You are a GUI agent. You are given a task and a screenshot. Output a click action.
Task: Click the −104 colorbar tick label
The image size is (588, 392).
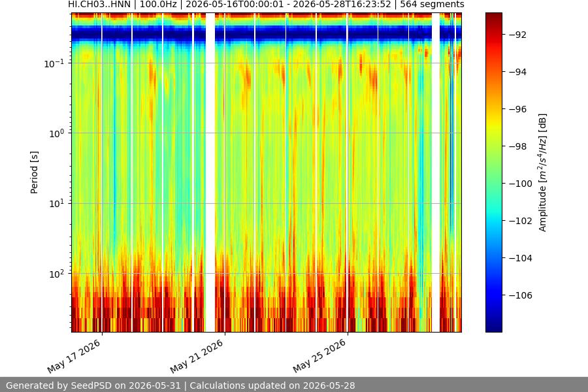pyautogui.click(x=521, y=258)
